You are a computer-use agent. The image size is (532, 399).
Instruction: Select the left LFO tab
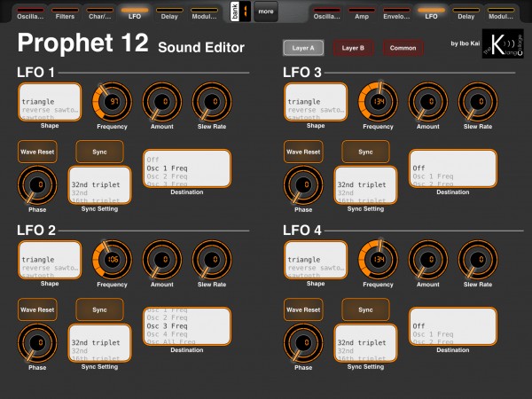coord(135,13)
